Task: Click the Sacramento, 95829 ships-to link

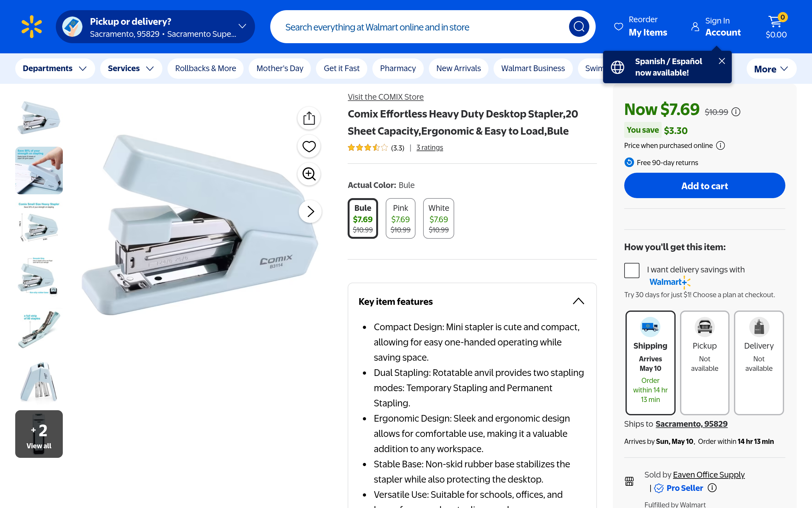Action: click(x=691, y=424)
